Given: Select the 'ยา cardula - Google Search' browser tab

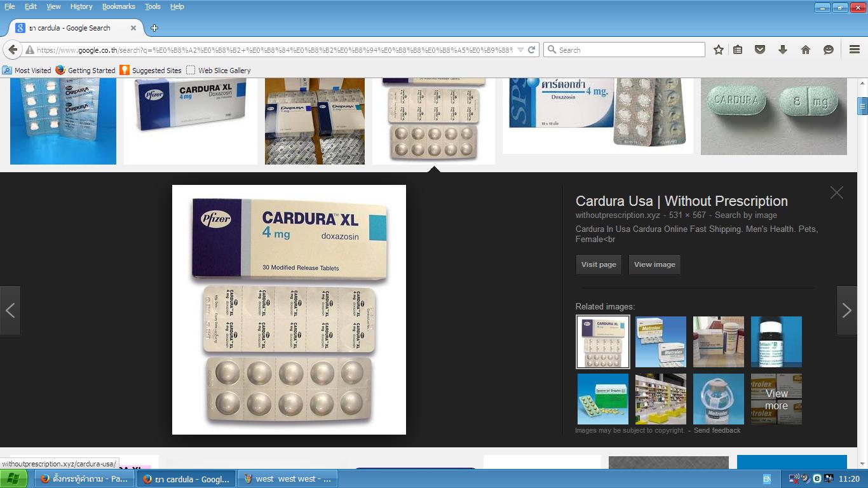Looking at the screenshot, I should click(75, 28).
